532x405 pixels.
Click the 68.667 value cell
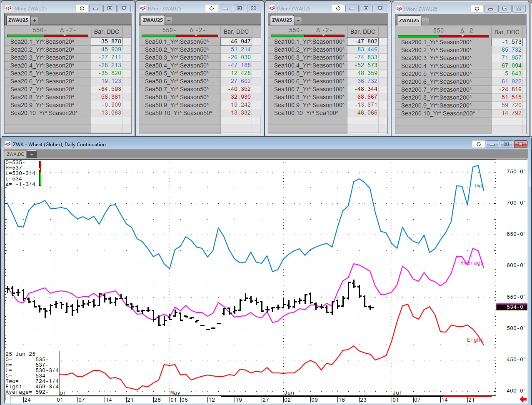pos(363,97)
